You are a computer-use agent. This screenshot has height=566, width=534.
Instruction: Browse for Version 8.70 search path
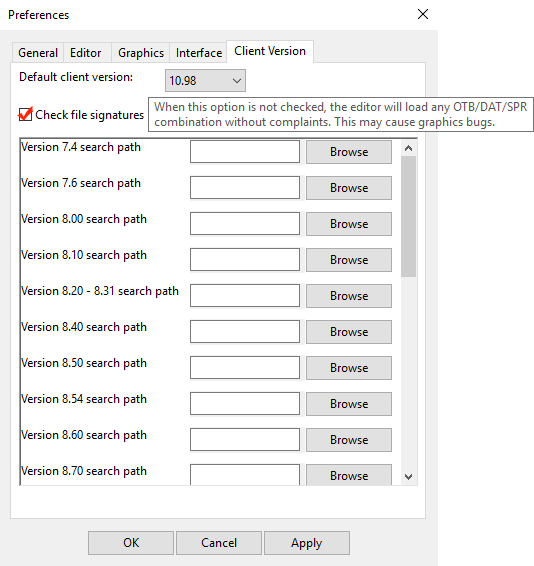coord(349,475)
